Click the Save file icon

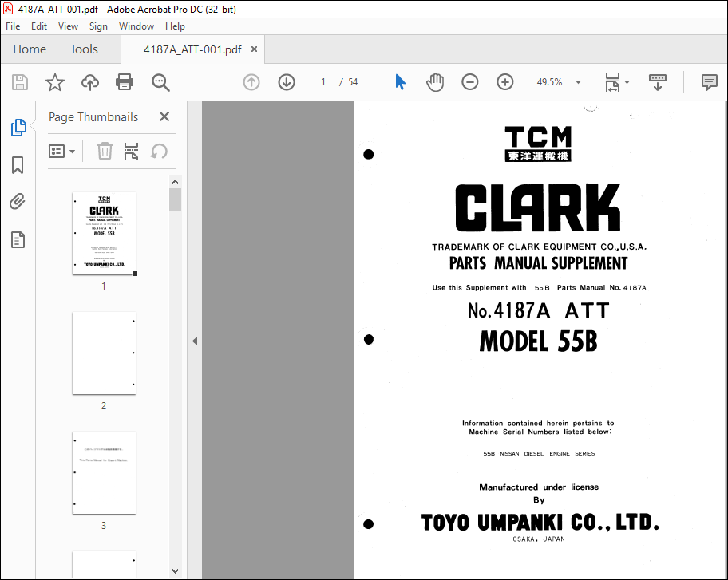[19, 82]
